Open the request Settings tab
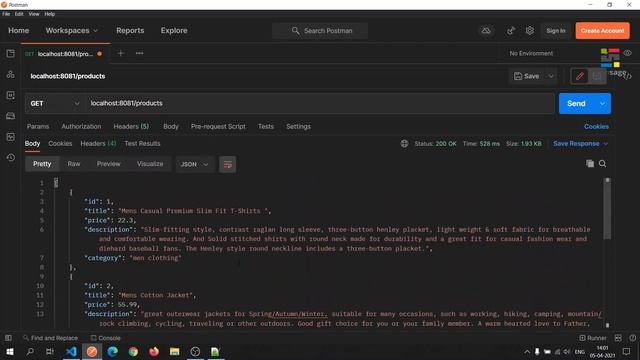 click(298, 127)
